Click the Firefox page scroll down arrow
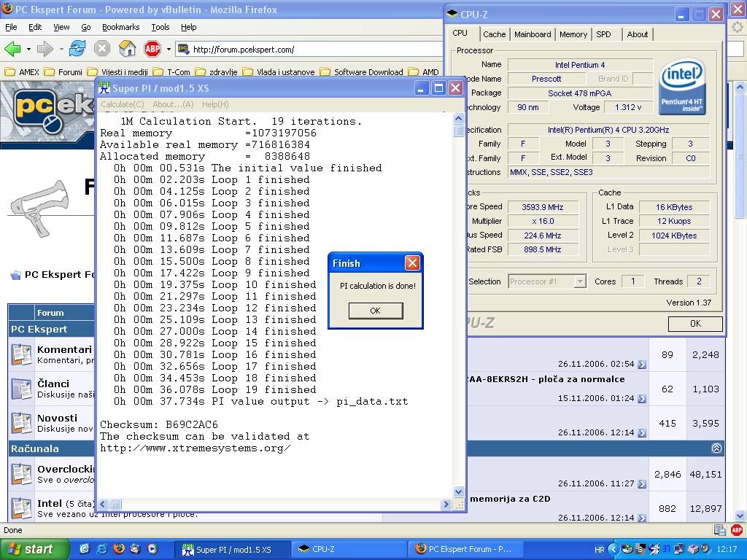The image size is (747, 560). click(740, 516)
